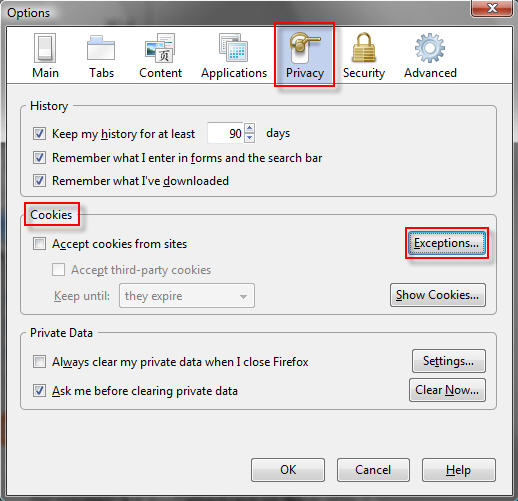Open private data Settings button
The width and height of the screenshot is (518, 501).
(x=449, y=361)
